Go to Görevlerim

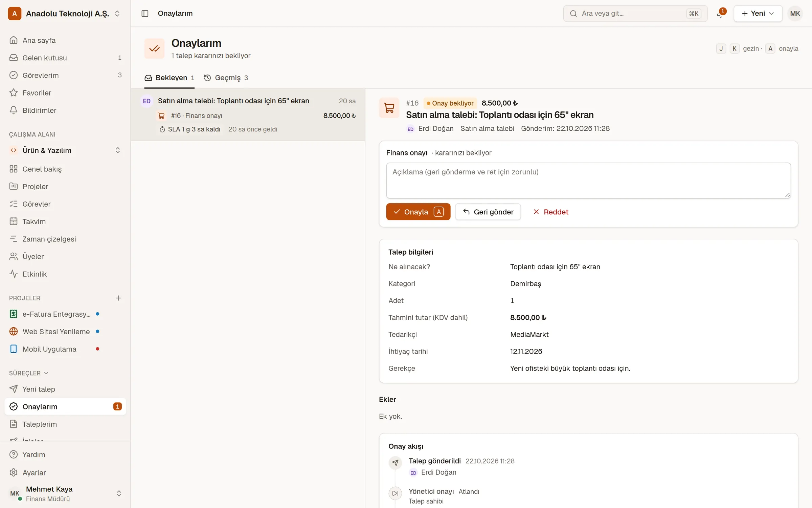coord(65,75)
